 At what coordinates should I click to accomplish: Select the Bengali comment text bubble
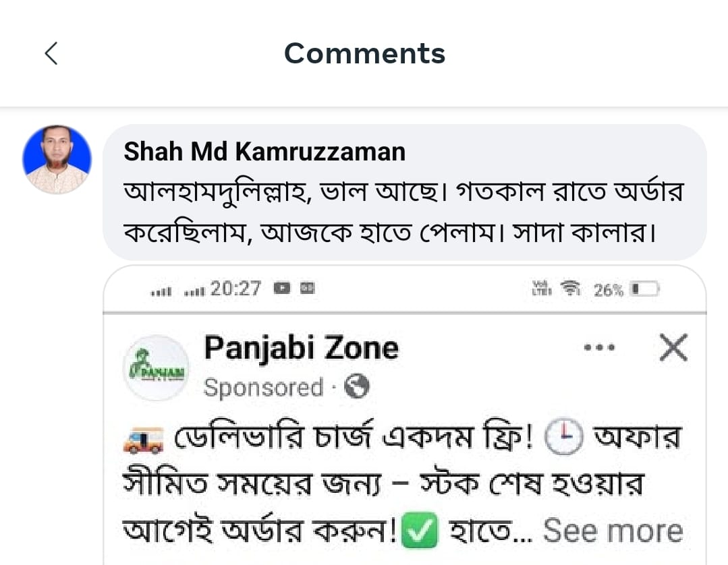pyautogui.click(x=403, y=212)
